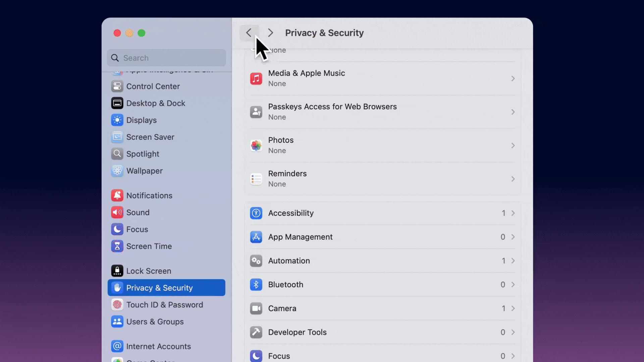644x362 pixels.
Task: Expand the Reminders row chevron
Action: [x=513, y=179]
